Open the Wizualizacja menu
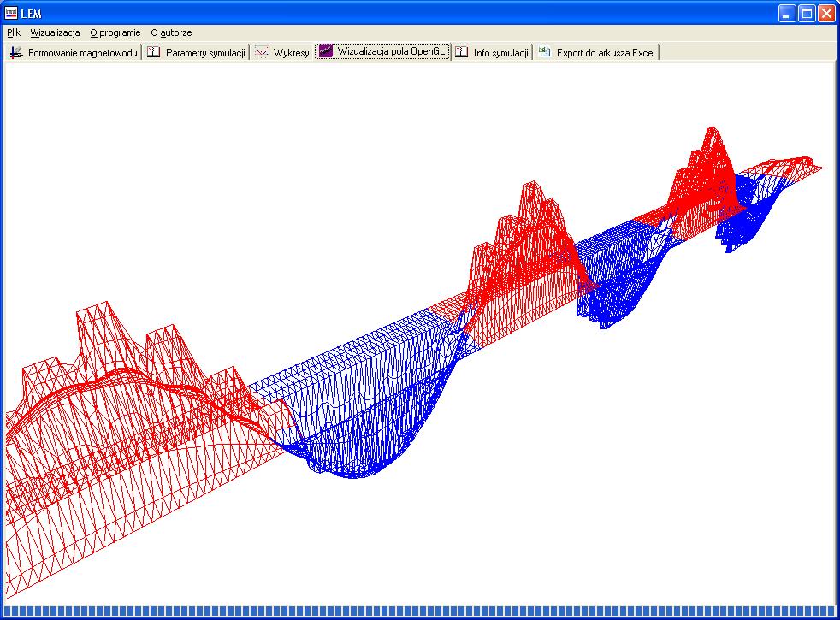Viewport: 840px width, 620px height. point(56,32)
